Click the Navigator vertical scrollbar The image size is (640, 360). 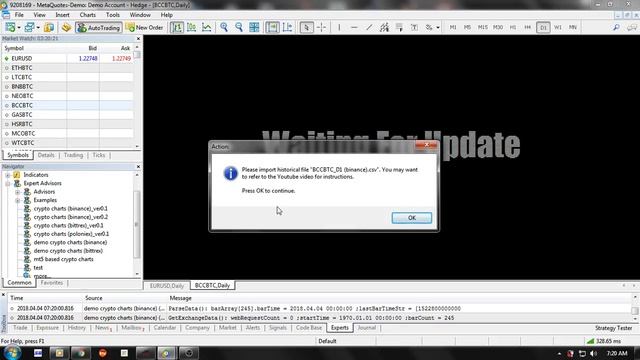(x=137, y=224)
